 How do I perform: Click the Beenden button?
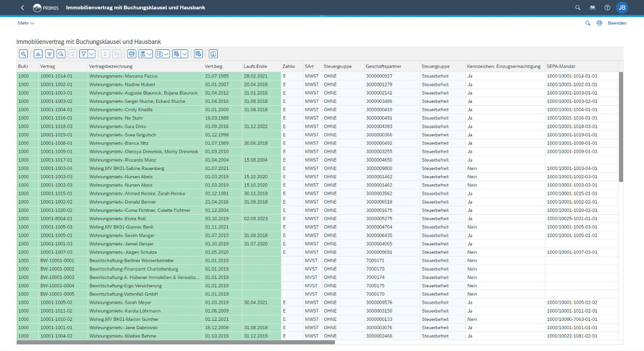click(x=617, y=23)
